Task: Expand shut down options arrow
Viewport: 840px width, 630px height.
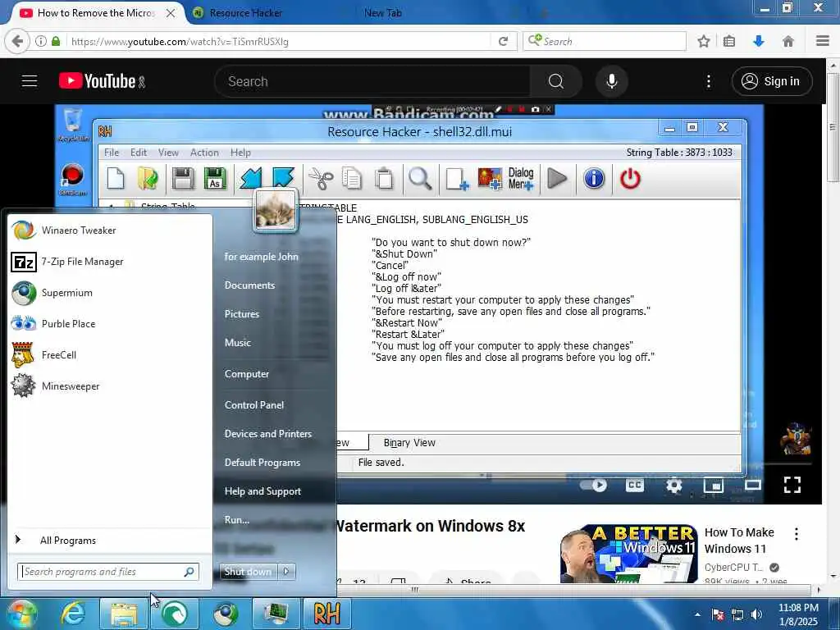Action: pos(286,572)
